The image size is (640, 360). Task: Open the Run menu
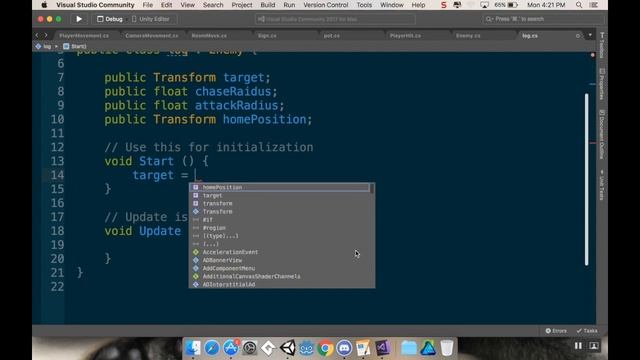click(289, 5)
